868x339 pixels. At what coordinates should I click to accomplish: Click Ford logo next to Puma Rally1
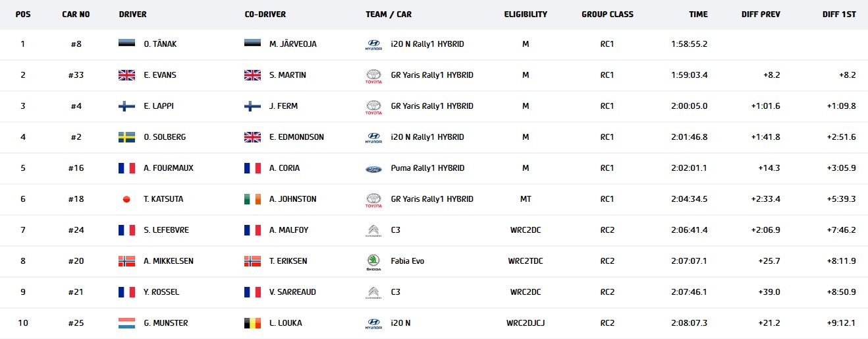pyautogui.click(x=373, y=169)
